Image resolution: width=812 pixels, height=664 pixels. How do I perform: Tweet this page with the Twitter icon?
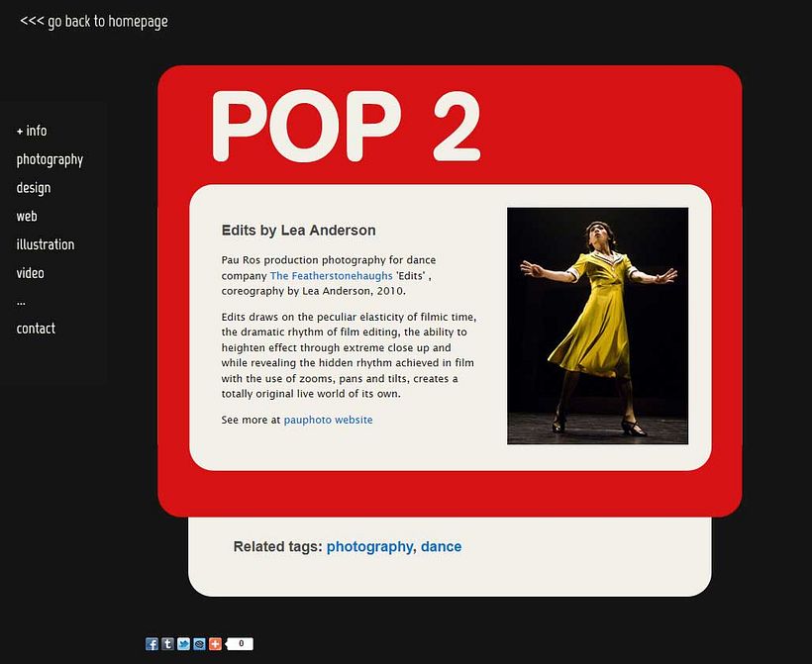[183, 644]
